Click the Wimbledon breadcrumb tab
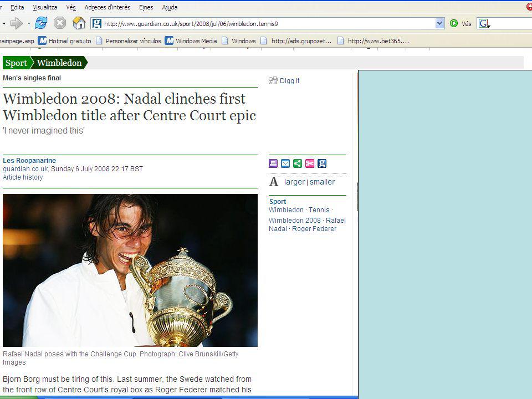Image resolution: width=532 pixels, height=399 pixels. (x=59, y=63)
